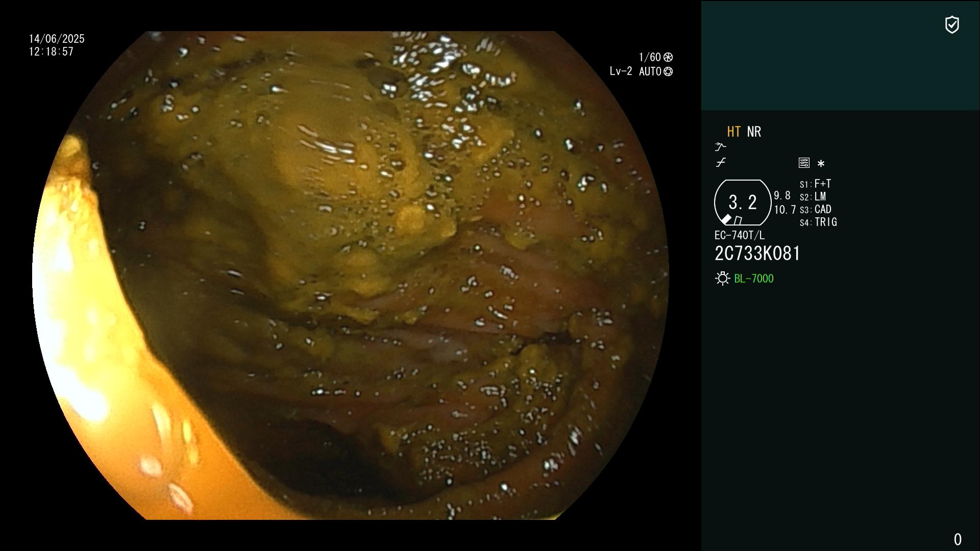The image size is (980, 551).
Task: Click the light source lamp icon
Action: [722, 279]
